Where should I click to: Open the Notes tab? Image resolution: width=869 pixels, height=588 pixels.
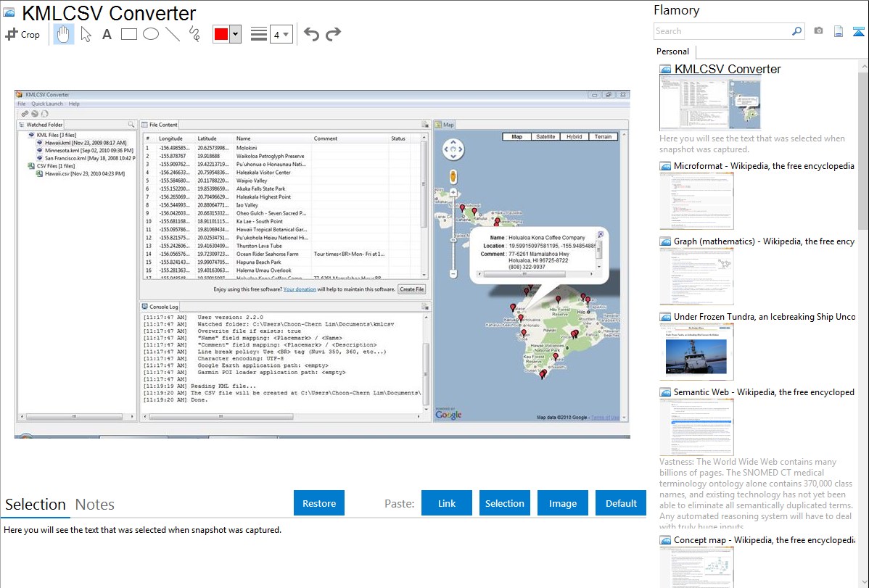click(95, 505)
